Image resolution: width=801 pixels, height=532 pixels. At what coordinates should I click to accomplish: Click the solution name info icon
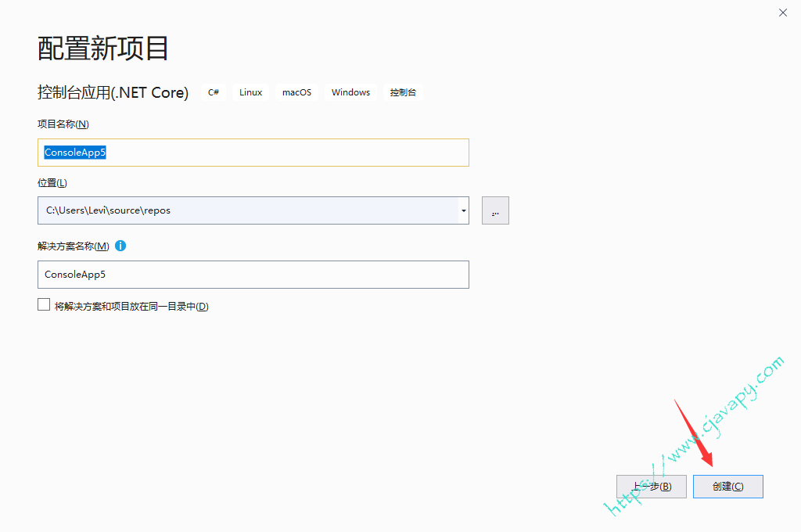(120, 246)
